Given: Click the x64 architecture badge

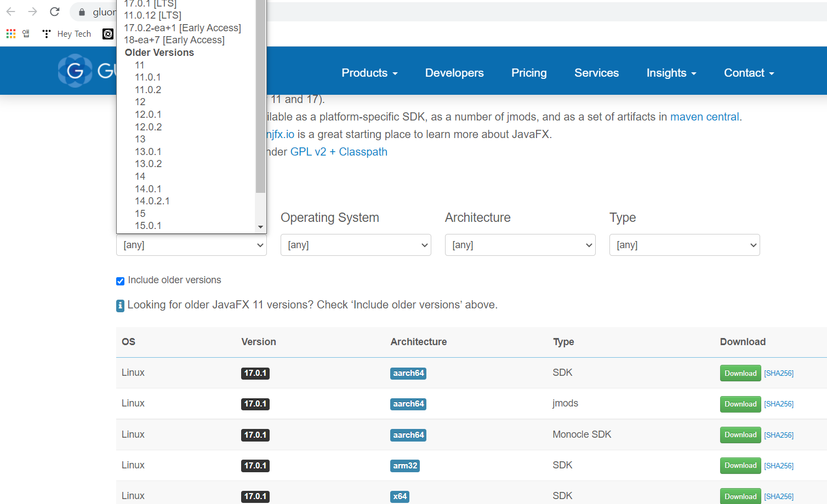Looking at the screenshot, I should pos(400,496).
